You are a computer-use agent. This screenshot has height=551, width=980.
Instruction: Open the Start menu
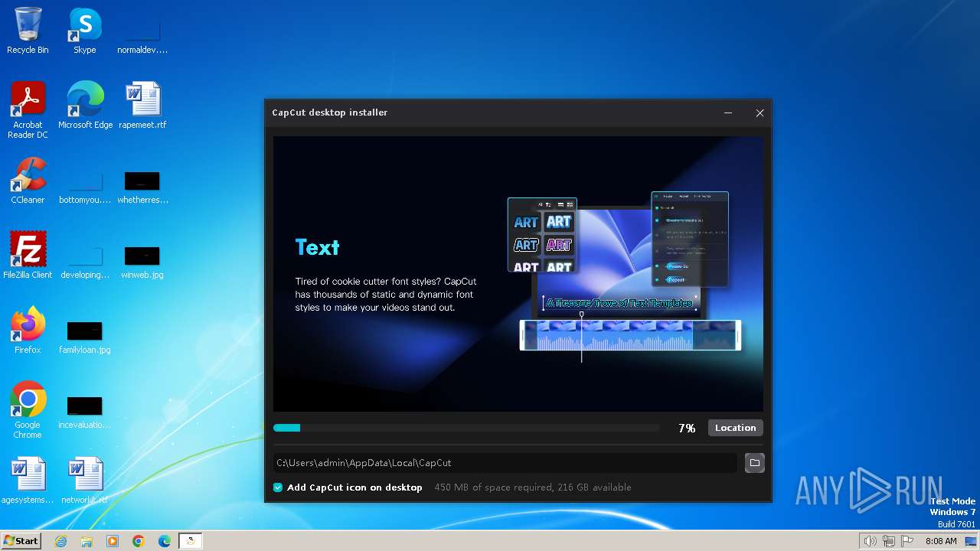[x=21, y=541]
